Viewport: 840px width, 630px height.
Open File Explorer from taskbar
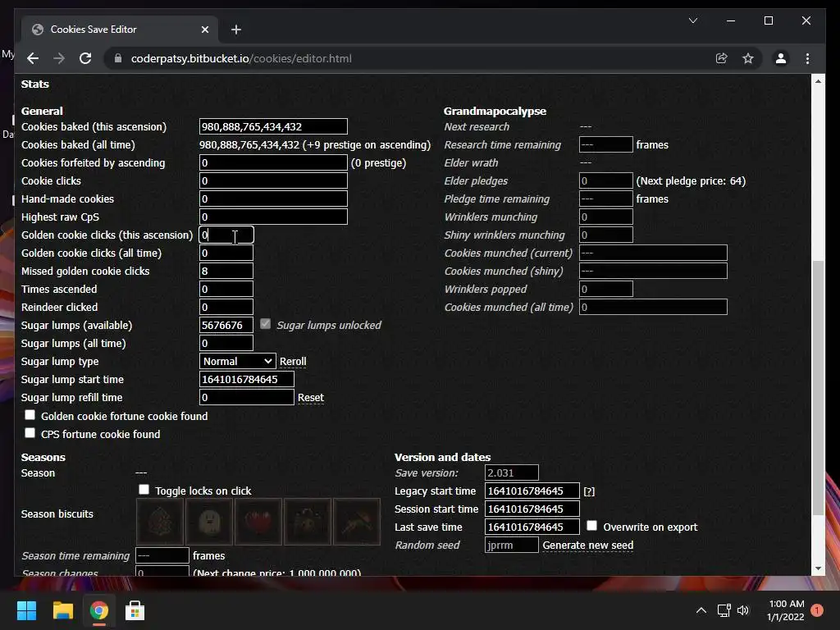pyautogui.click(x=62, y=610)
